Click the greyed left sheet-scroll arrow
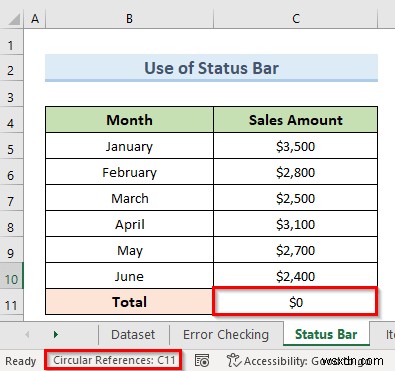 [x=27, y=334]
